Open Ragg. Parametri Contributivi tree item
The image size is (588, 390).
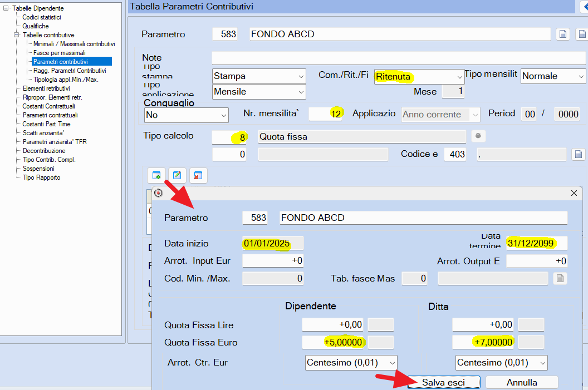coord(70,71)
